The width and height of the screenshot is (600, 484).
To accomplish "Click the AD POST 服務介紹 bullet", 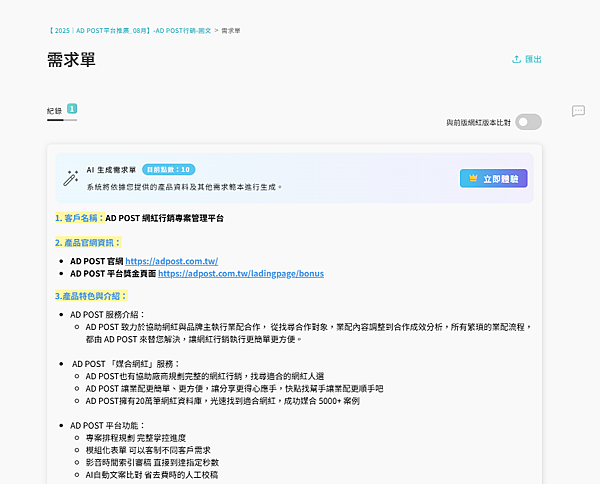I will [107, 315].
